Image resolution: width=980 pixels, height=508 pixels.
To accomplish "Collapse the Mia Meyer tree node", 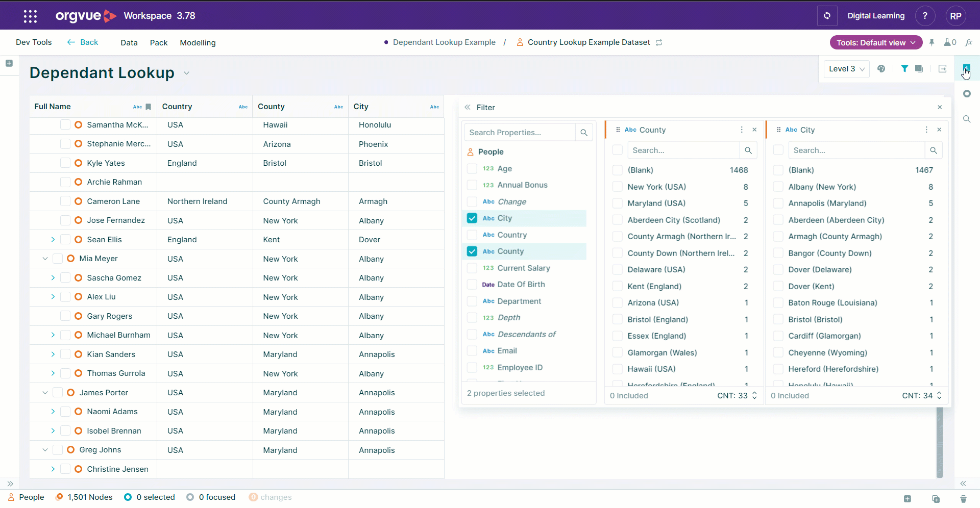I will [45, 259].
